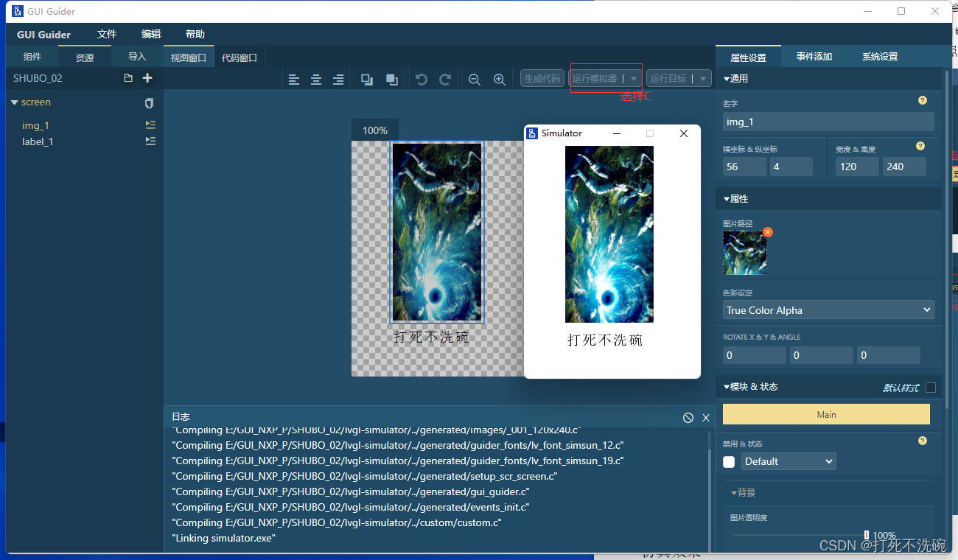Click the 名字 field containing img_1

[x=828, y=122]
